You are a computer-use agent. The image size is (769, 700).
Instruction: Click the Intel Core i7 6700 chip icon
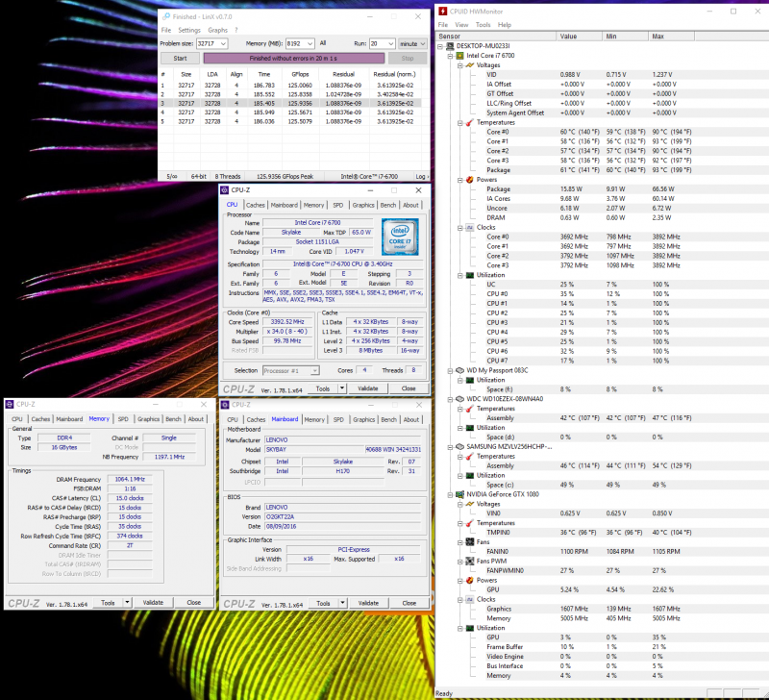click(460, 56)
